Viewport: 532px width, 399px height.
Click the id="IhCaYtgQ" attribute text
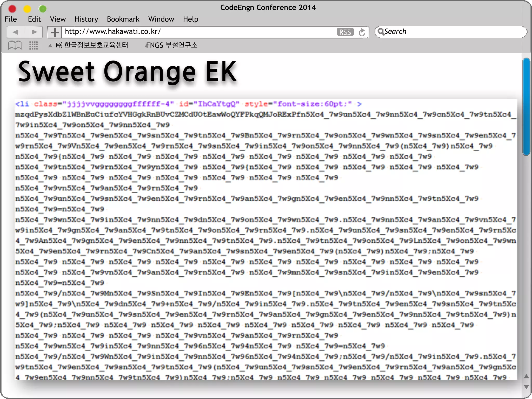209,104
